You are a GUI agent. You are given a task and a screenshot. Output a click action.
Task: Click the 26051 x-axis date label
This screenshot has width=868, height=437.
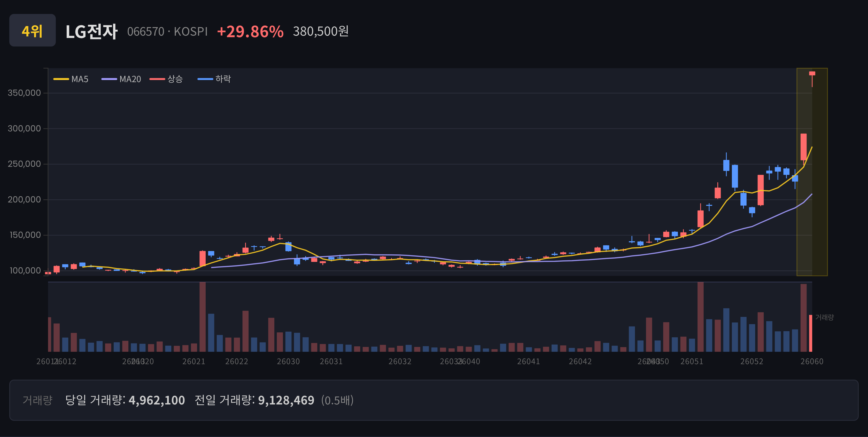(x=692, y=362)
